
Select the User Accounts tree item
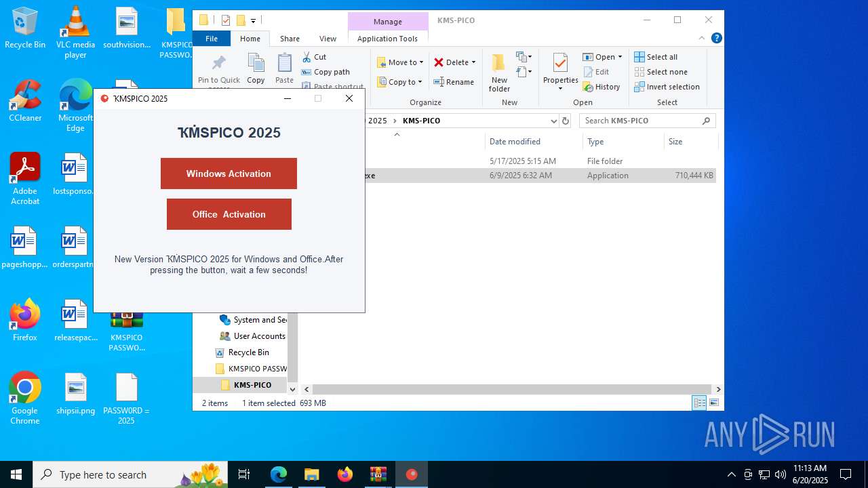pyautogui.click(x=252, y=336)
